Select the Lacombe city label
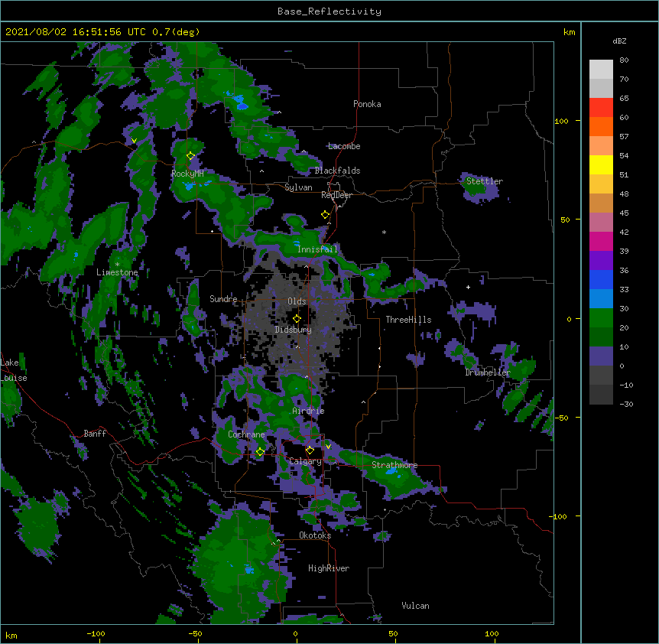This screenshot has height=644, width=659. pos(344,146)
